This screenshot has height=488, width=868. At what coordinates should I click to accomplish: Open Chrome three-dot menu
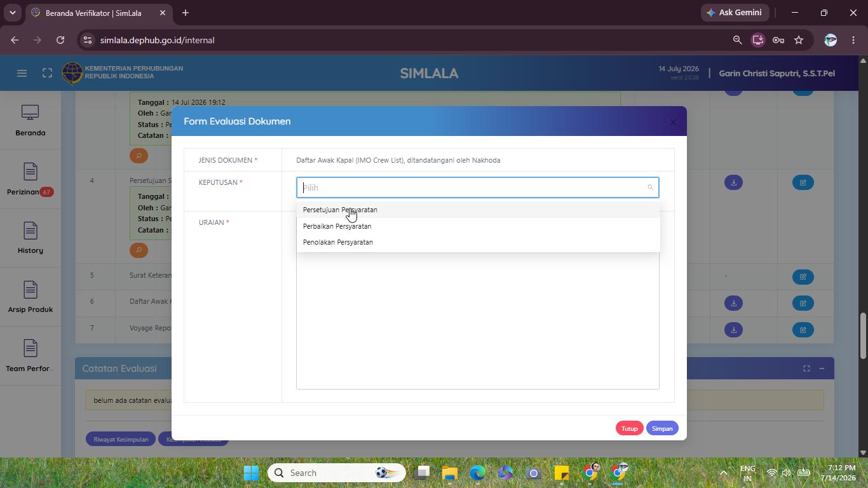click(853, 40)
